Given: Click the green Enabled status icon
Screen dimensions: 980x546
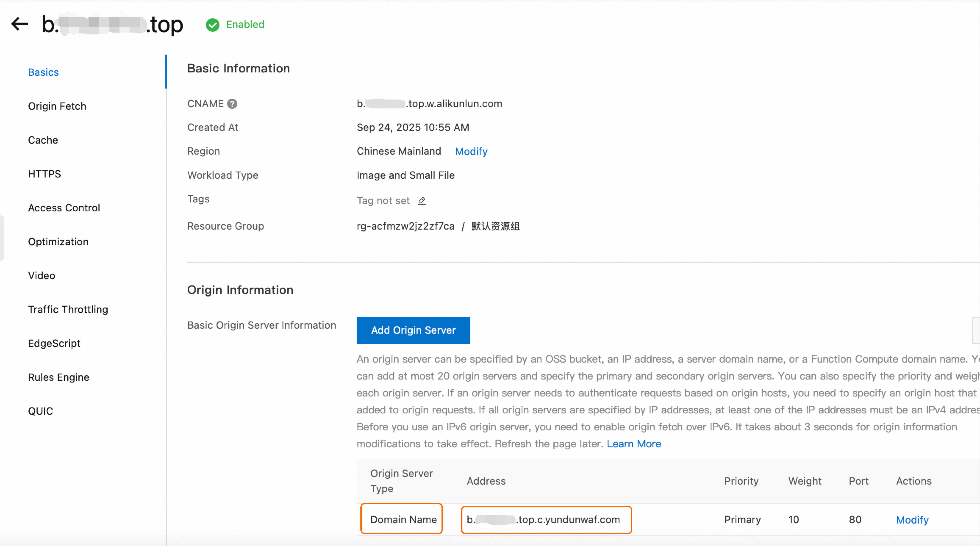Looking at the screenshot, I should click(213, 25).
